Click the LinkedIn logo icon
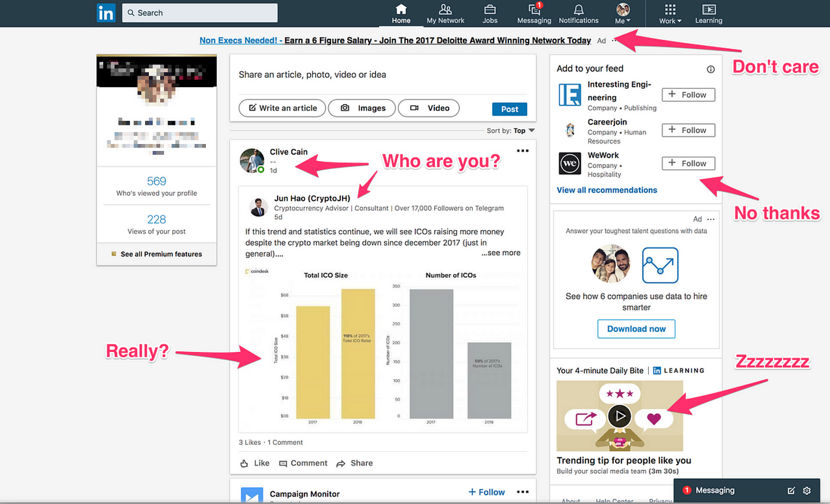The image size is (830, 504). [106, 13]
